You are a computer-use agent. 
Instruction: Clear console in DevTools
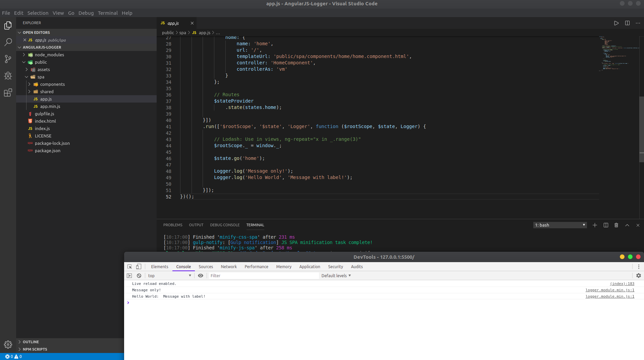(139, 276)
